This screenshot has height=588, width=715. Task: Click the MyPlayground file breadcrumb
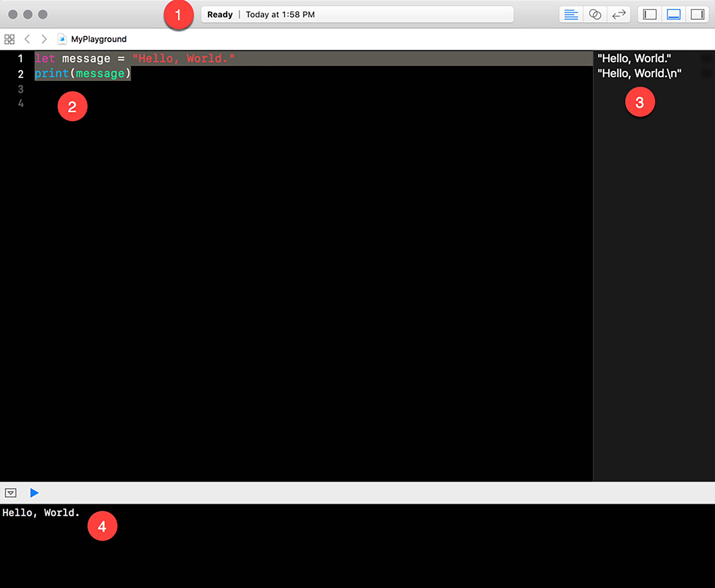(99, 39)
